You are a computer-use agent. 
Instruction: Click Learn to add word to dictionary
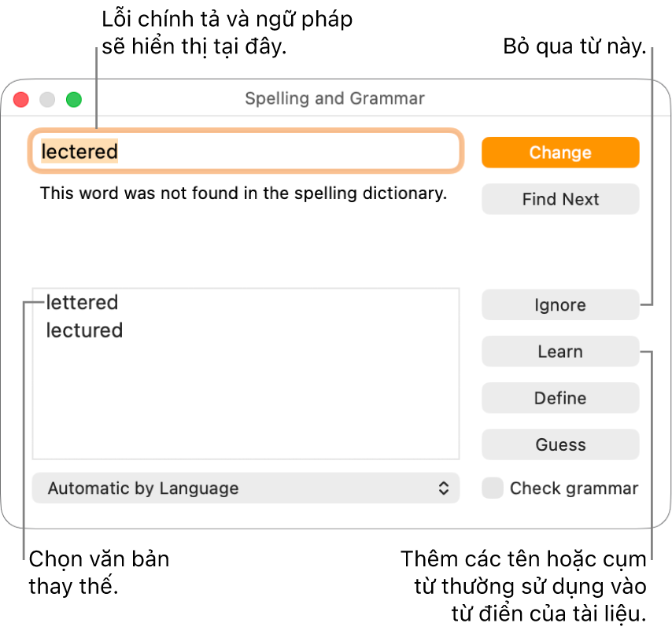(x=560, y=352)
